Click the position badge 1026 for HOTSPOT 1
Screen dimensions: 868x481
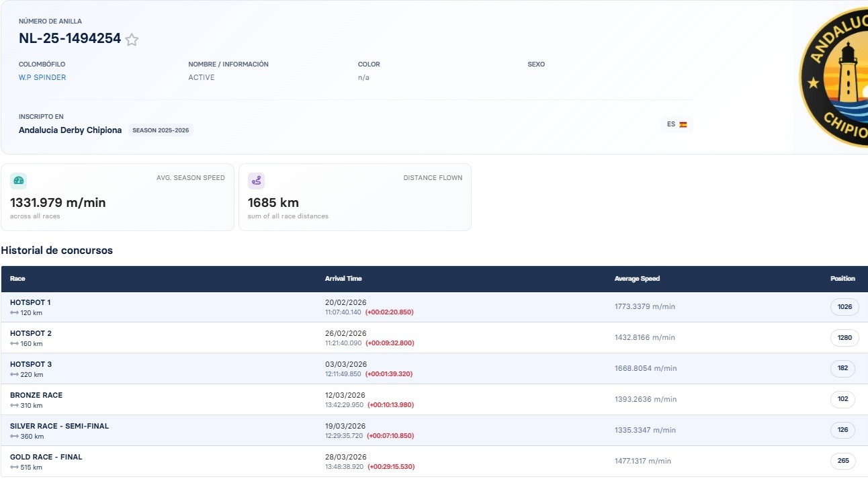click(844, 307)
